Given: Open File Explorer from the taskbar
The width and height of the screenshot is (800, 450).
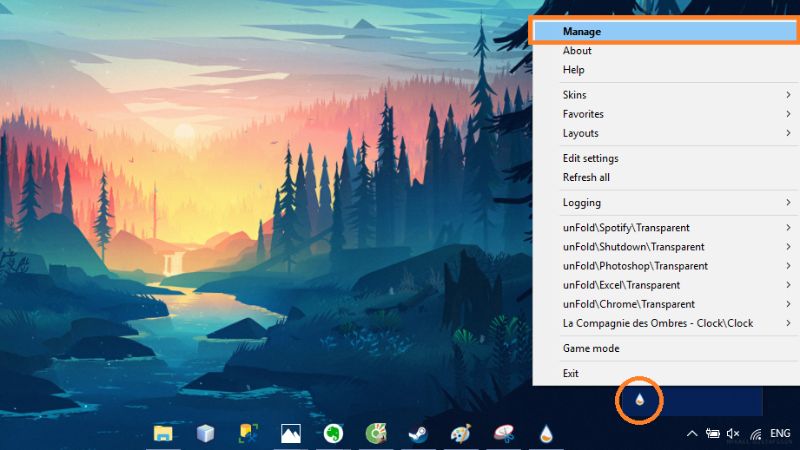Looking at the screenshot, I should click(x=163, y=434).
